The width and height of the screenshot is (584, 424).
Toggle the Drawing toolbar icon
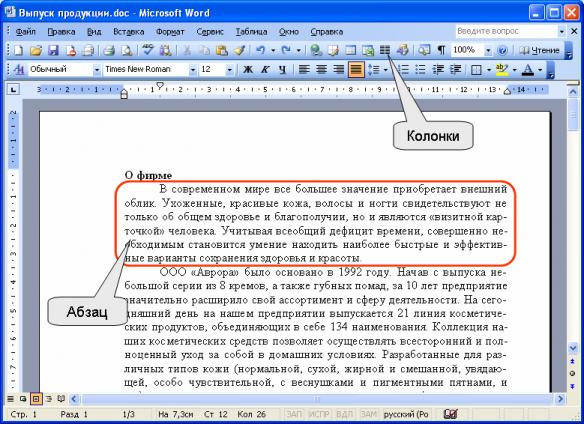(x=403, y=50)
